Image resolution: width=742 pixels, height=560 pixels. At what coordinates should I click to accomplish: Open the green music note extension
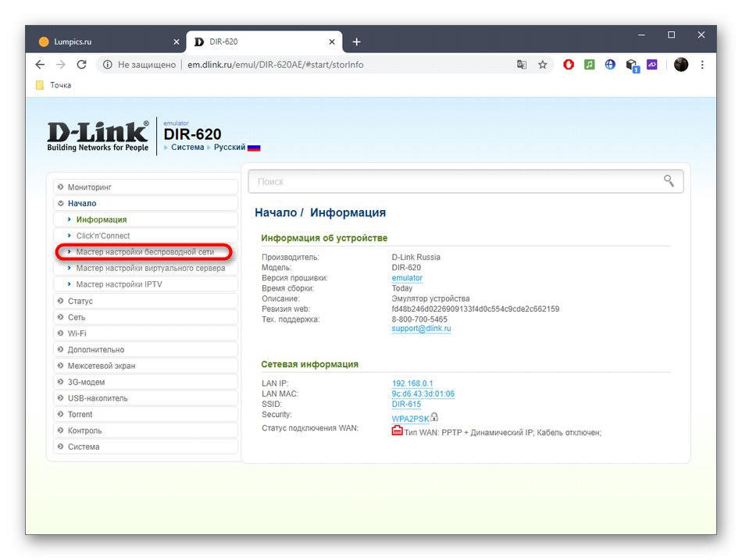coord(589,65)
